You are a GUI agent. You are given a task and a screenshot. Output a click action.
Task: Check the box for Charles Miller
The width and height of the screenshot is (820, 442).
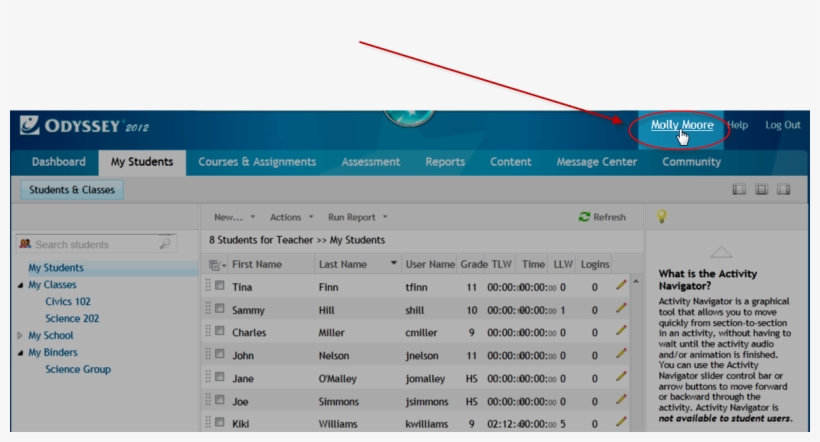pos(220,331)
